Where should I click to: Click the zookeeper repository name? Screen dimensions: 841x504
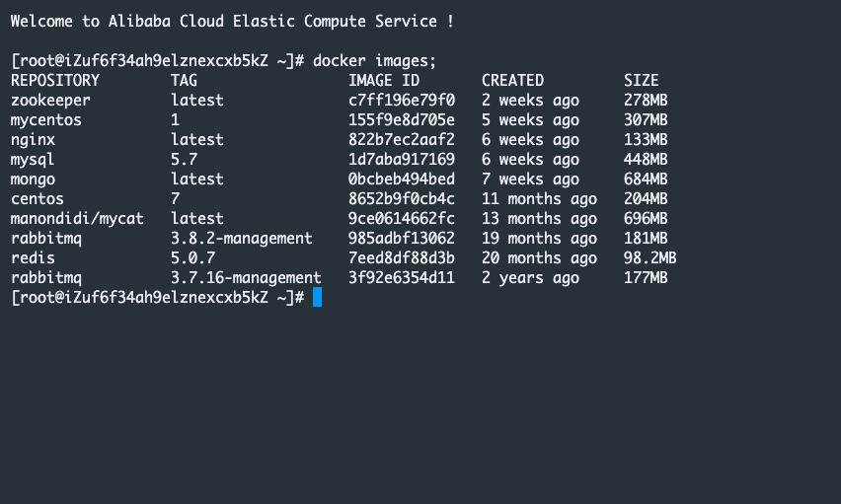[50, 100]
